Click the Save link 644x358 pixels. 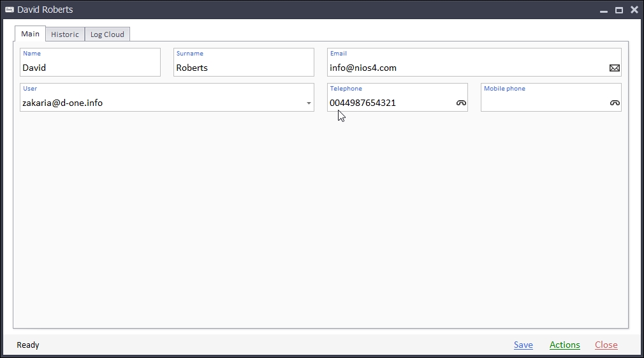click(x=523, y=345)
